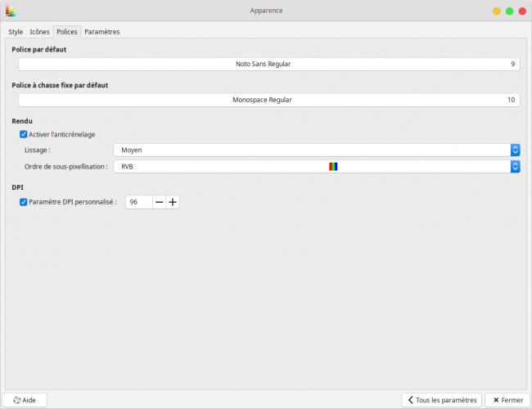
Task: Click the Aide help button
Action: [25, 400]
